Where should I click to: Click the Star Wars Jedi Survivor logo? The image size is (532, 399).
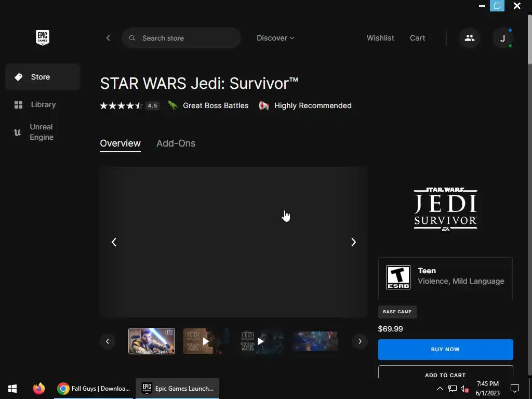click(x=445, y=209)
